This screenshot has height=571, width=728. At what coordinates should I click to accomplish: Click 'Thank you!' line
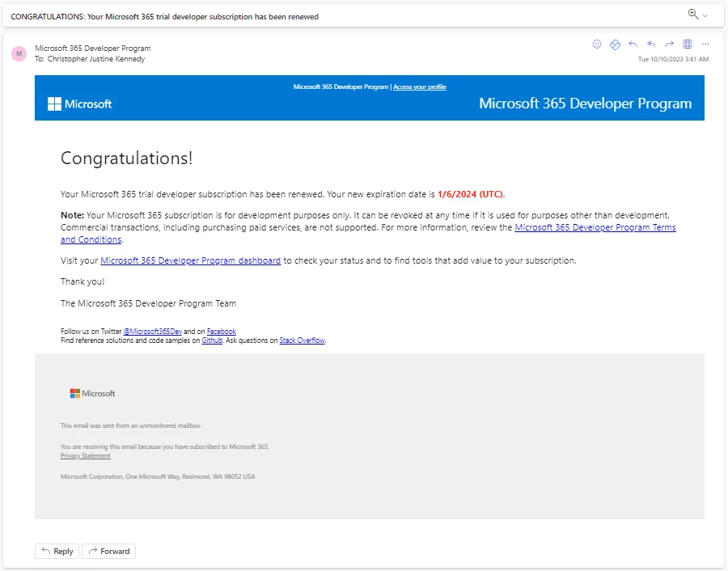pyautogui.click(x=83, y=281)
